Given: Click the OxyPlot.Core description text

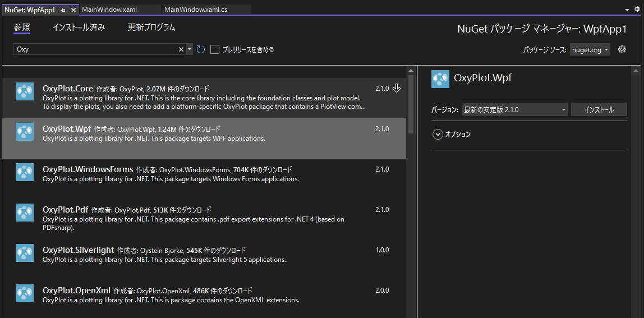Looking at the screenshot, I should click(x=204, y=102).
